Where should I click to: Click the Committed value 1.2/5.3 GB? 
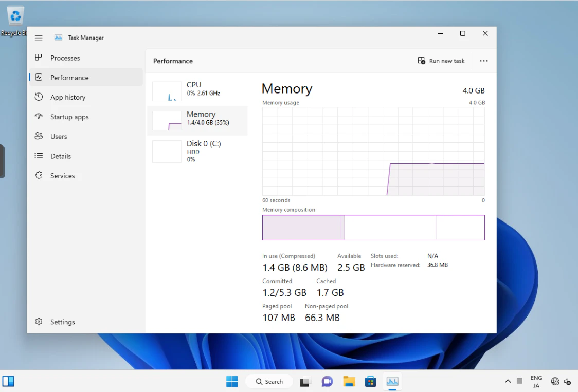[x=284, y=292]
